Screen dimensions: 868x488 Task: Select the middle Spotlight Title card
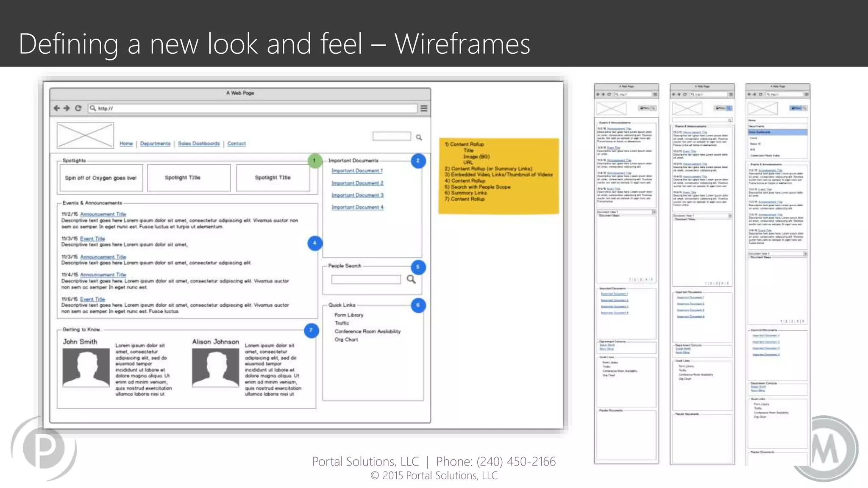coord(189,178)
